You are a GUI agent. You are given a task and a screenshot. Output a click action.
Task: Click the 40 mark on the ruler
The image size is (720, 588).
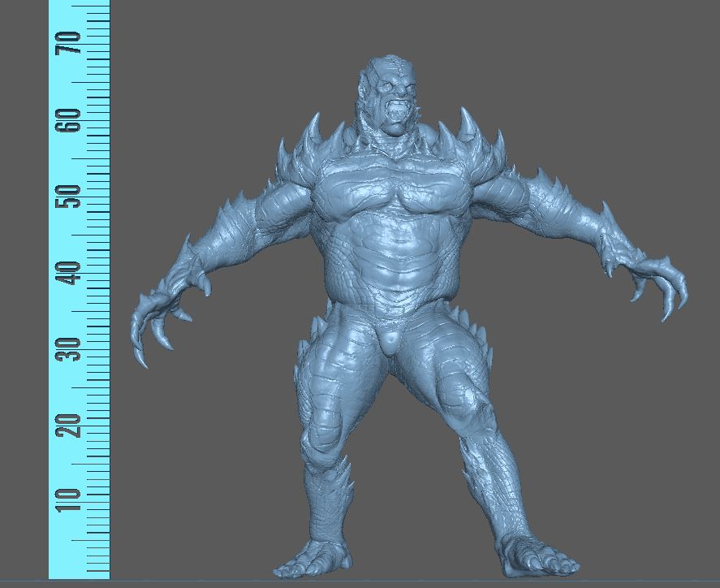pos(74,272)
